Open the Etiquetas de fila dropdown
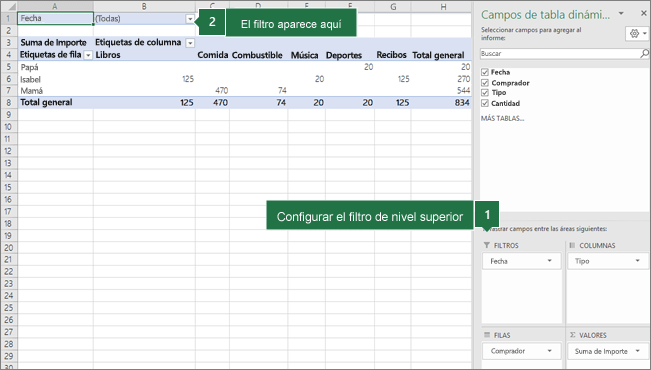Screen dimensions: 651x370 (x=88, y=55)
